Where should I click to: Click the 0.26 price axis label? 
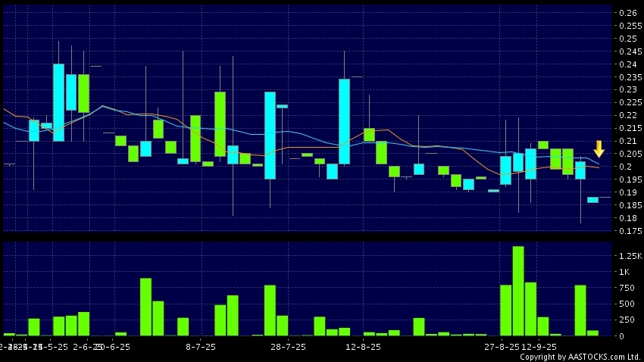coord(628,13)
